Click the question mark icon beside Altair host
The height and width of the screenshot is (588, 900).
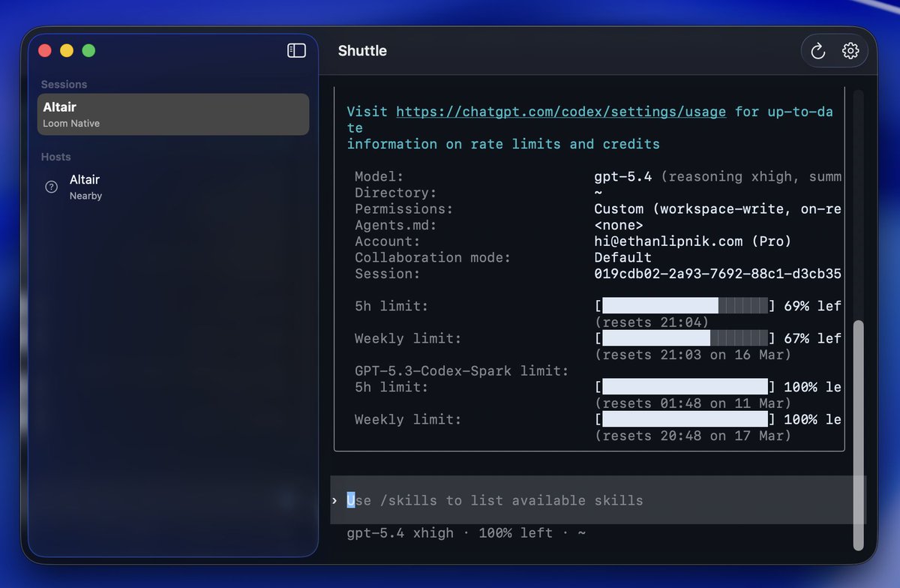[x=51, y=187]
